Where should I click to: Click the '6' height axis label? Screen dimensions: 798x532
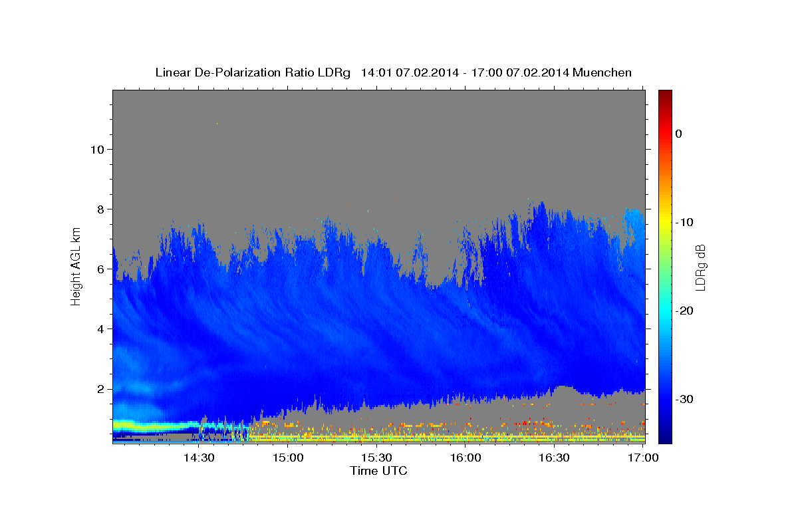coord(101,269)
